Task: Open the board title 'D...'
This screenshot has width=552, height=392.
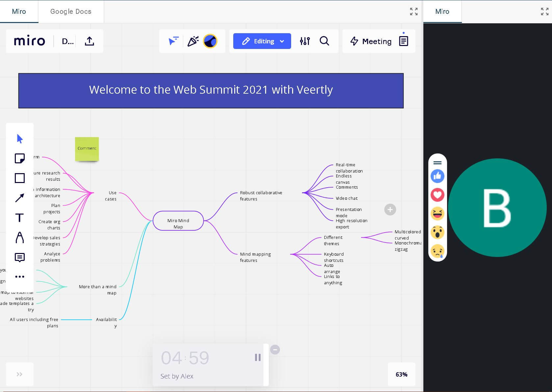Action: click(68, 41)
